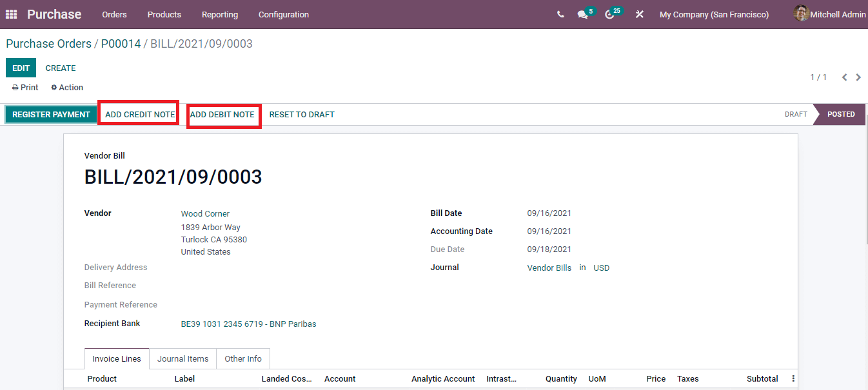Viewport: 868px width, 390px height.
Task: Click the phone call icon
Action: coord(560,14)
